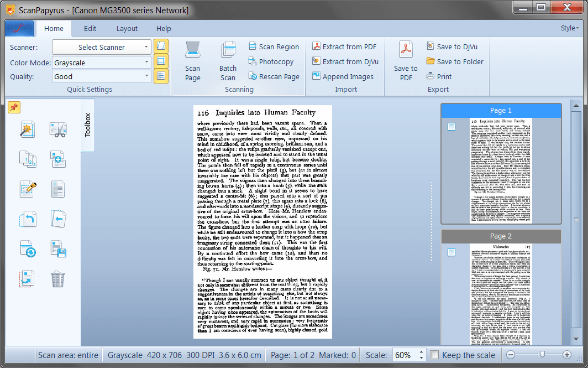This screenshot has height=368, width=588.
Task: Click Save to PDF
Action: pos(405,61)
